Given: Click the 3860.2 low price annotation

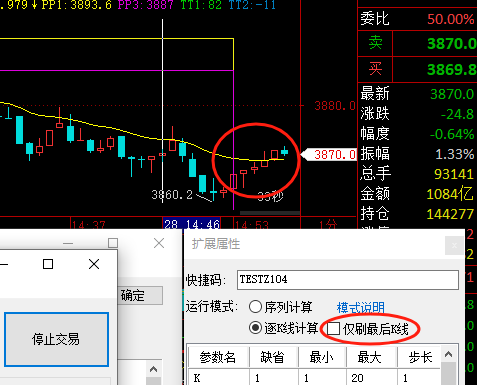Looking at the screenshot, I should point(172,194).
